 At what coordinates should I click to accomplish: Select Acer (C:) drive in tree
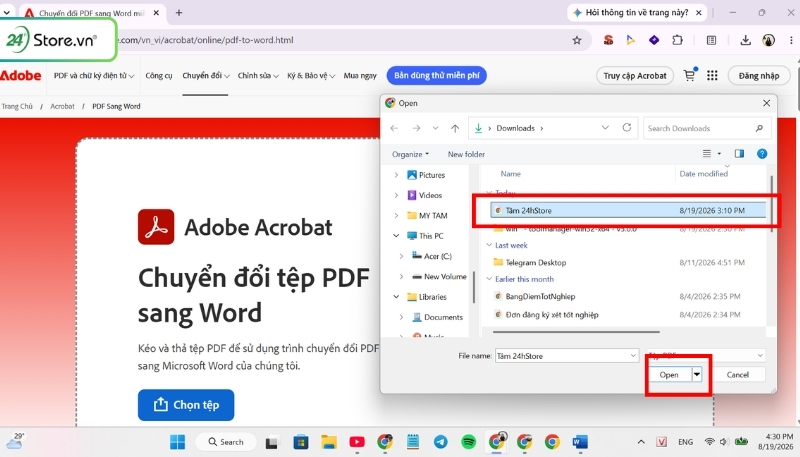pyautogui.click(x=438, y=256)
